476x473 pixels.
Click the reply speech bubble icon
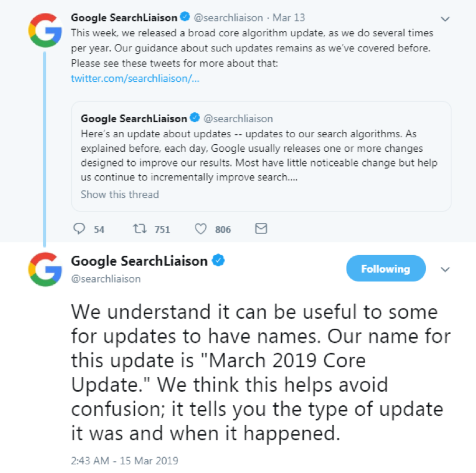click(80, 229)
